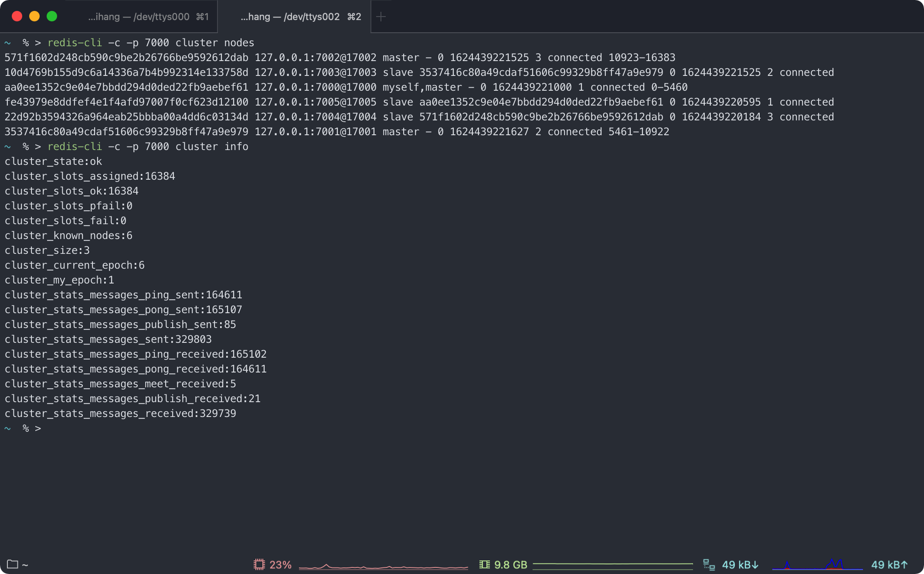Click the empty prompt at the bottom
The image size is (924, 574).
click(23, 428)
